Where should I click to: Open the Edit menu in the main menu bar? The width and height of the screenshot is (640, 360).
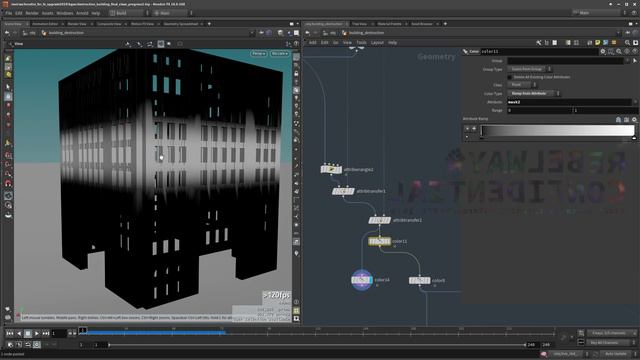(19, 13)
